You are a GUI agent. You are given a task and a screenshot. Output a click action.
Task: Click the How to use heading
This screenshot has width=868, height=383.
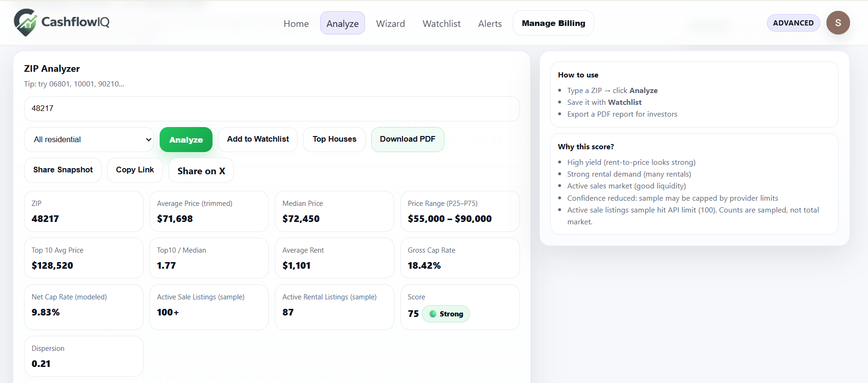[x=578, y=75]
